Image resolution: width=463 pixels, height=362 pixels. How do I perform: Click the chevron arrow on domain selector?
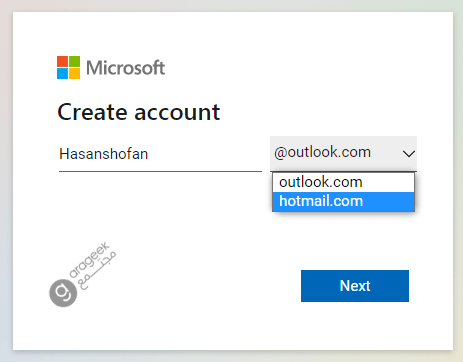point(409,154)
